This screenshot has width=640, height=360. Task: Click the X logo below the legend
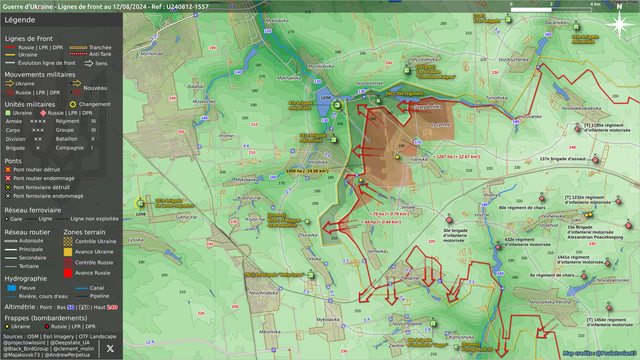coord(110,348)
